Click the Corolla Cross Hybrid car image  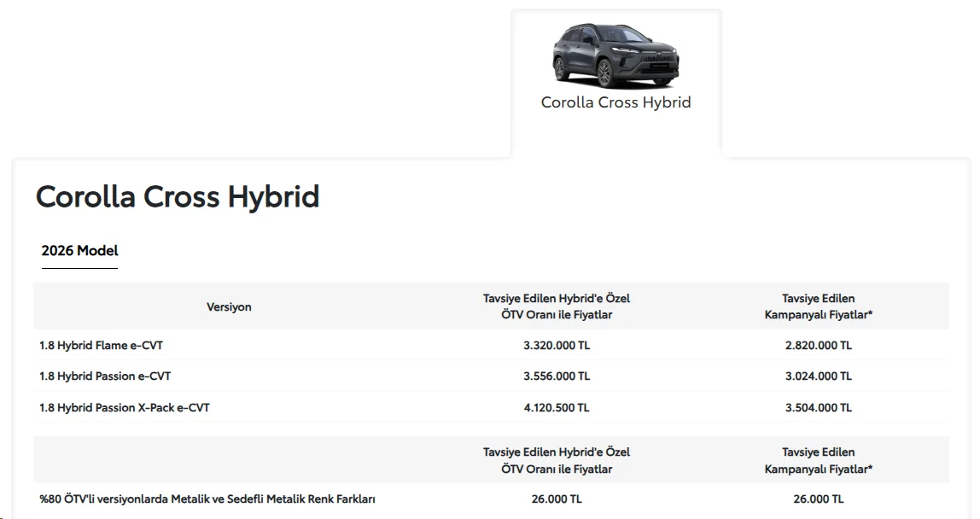[615, 55]
